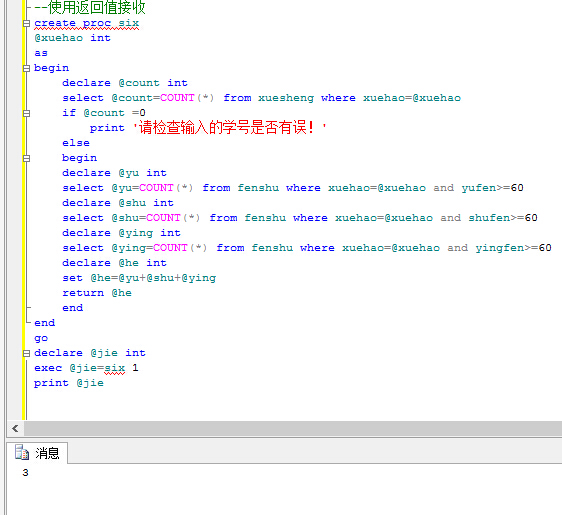Click the 'set @he=@yu+@shu+@ying' line
The height and width of the screenshot is (515, 562).
click(139, 278)
